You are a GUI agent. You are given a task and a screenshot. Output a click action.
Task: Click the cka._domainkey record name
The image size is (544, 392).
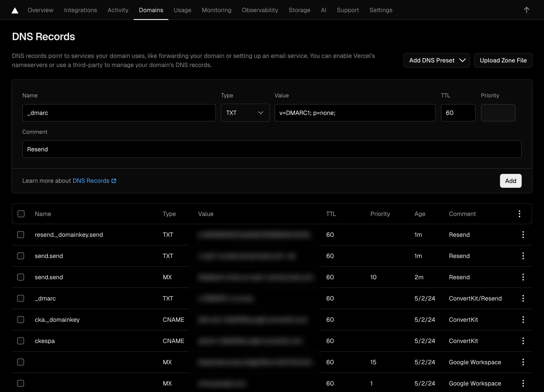tap(57, 320)
